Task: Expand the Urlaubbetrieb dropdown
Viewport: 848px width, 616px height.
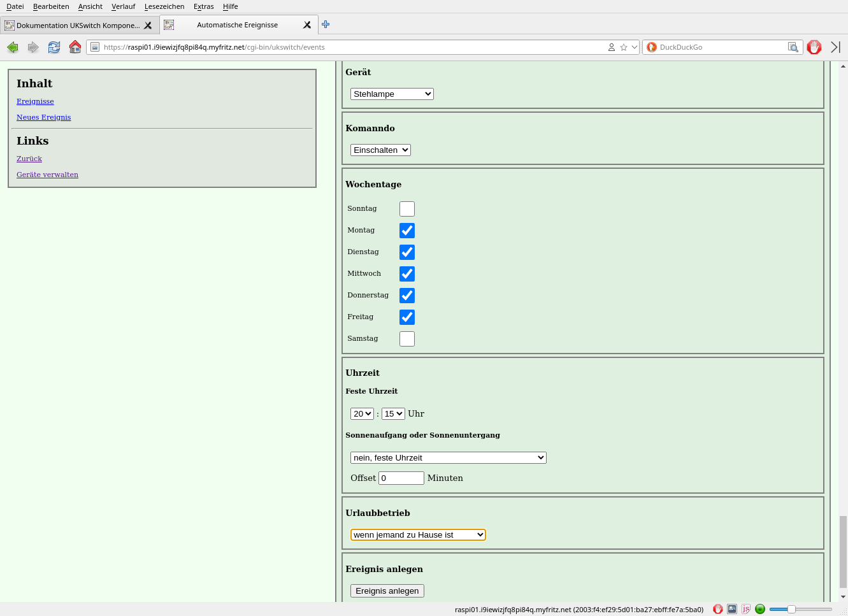Action: (x=418, y=535)
